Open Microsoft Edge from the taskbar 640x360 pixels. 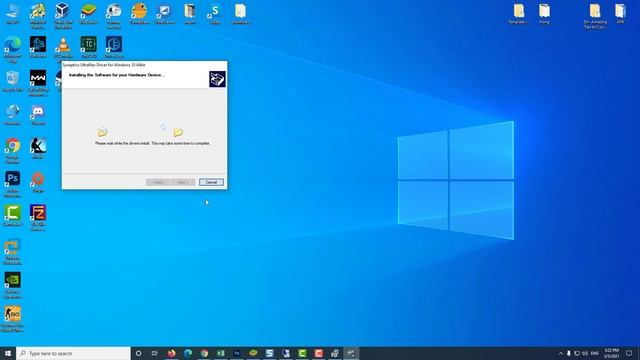point(188,353)
